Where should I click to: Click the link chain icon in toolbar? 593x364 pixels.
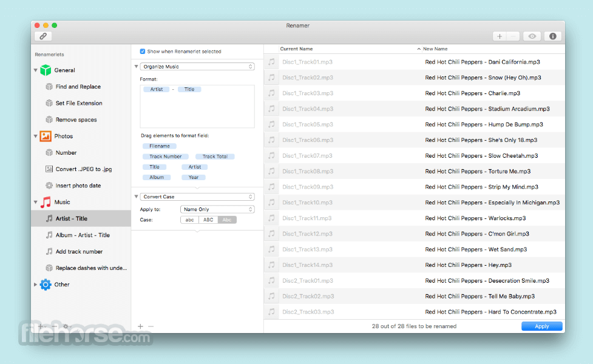(x=43, y=36)
